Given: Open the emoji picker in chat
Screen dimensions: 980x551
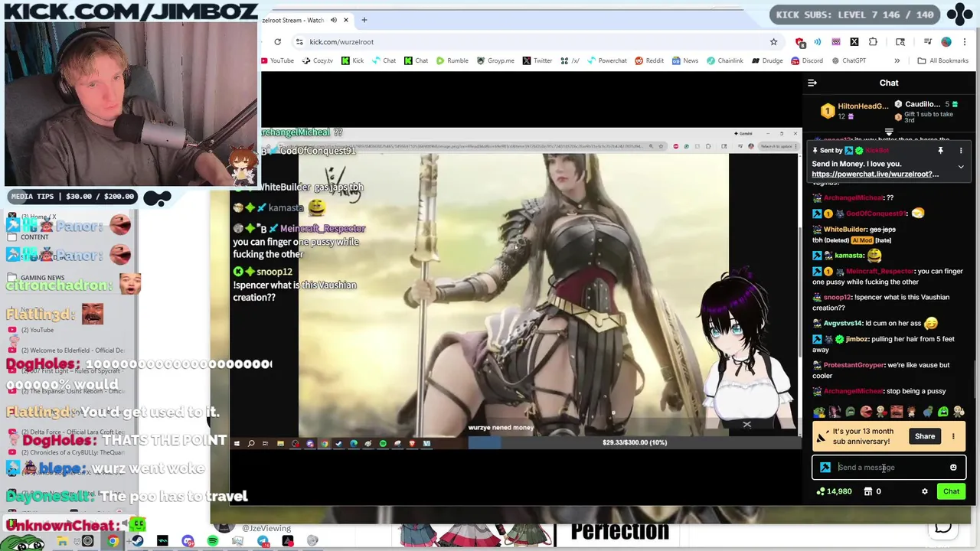Looking at the screenshot, I should (953, 467).
